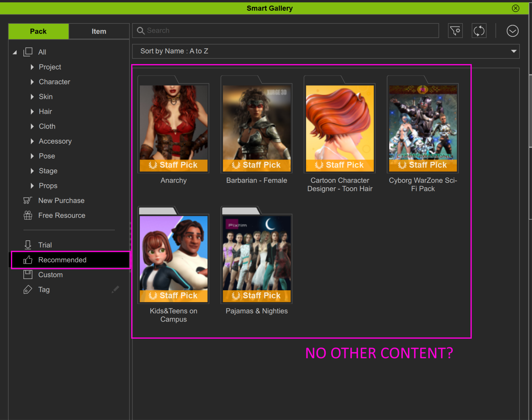This screenshot has height=420, width=532.
Task: Click the New Purchase cart icon
Action: tap(28, 201)
